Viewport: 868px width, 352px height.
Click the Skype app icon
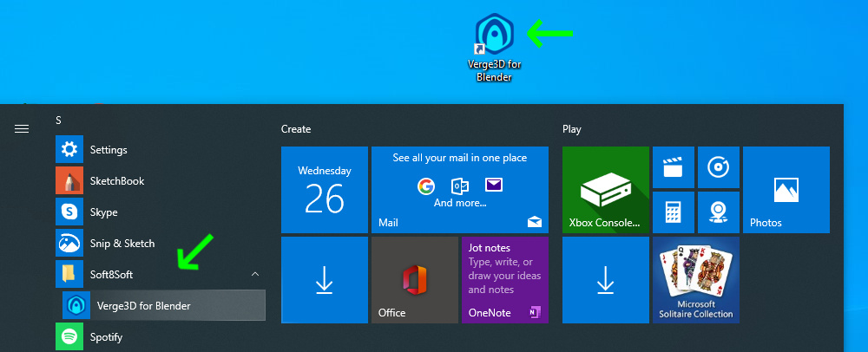69,212
